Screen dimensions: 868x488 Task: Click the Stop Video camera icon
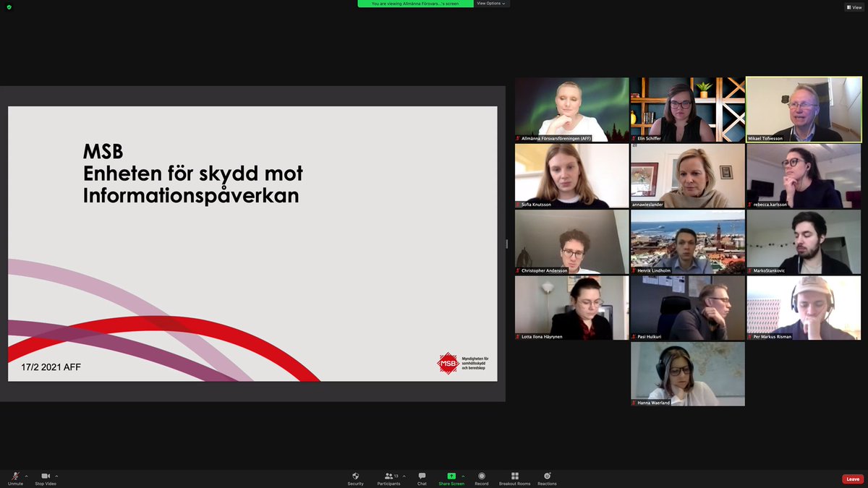[x=46, y=476]
